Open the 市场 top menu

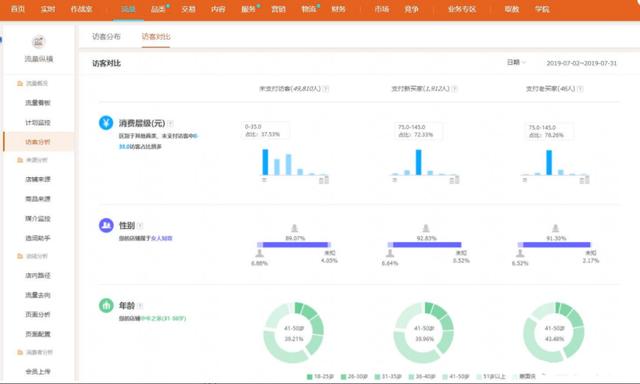tap(382, 9)
